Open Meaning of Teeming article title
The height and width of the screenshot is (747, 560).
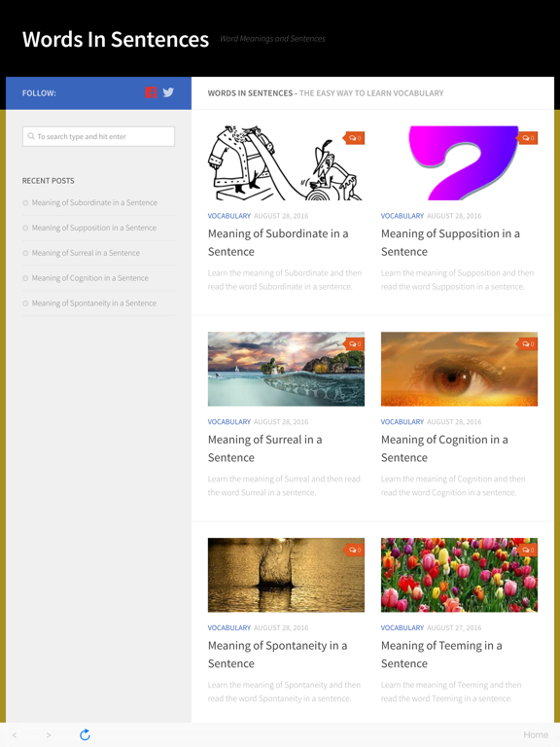441,654
